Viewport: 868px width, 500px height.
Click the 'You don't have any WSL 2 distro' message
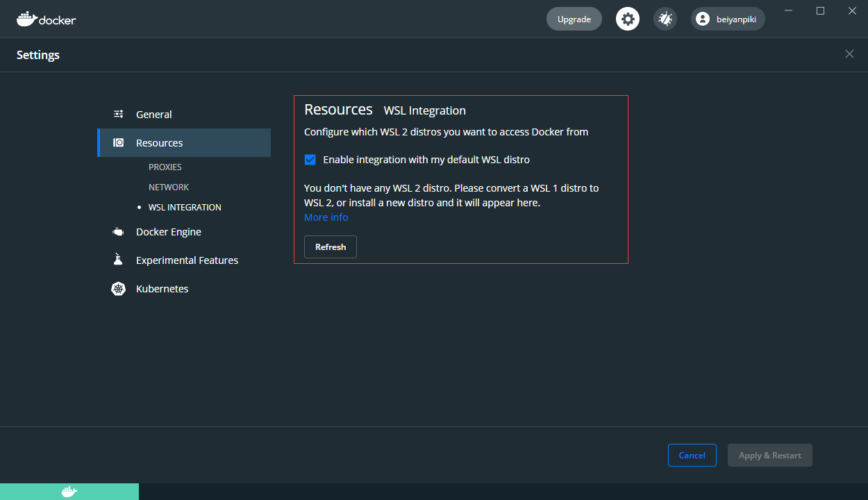[451, 195]
